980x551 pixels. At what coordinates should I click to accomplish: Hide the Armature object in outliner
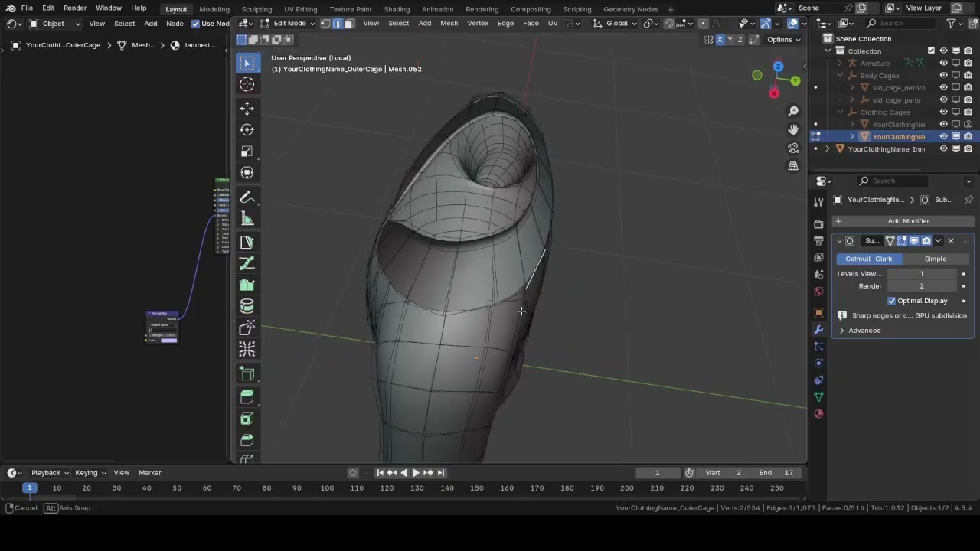(943, 63)
